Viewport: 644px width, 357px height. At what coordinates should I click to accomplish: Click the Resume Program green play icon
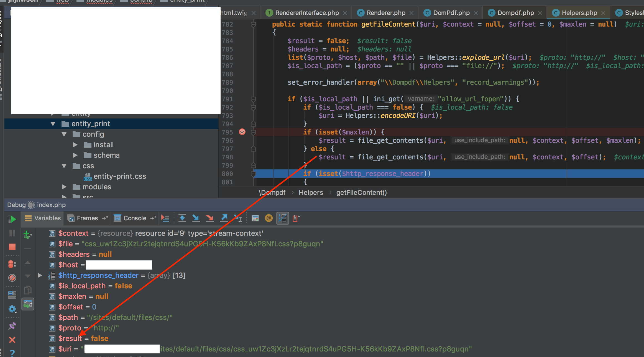pyautogui.click(x=12, y=219)
